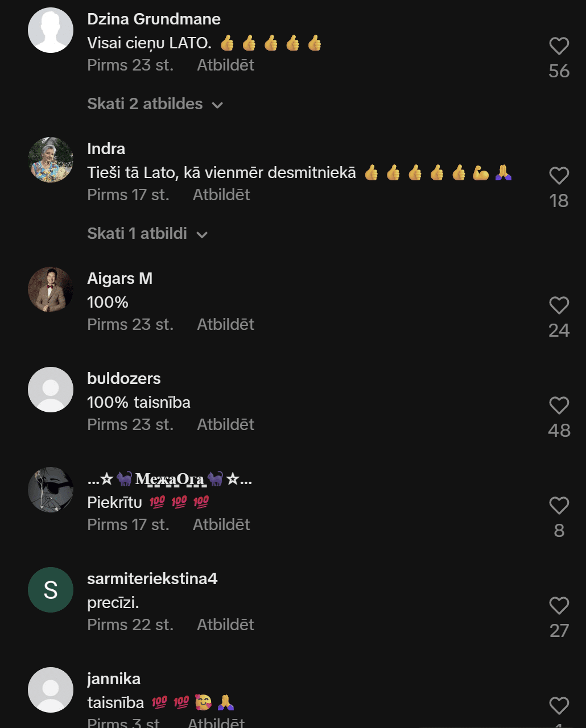This screenshot has height=728, width=586.
Task: Tap the heart on Aigars M's comment
Action: [x=559, y=305]
